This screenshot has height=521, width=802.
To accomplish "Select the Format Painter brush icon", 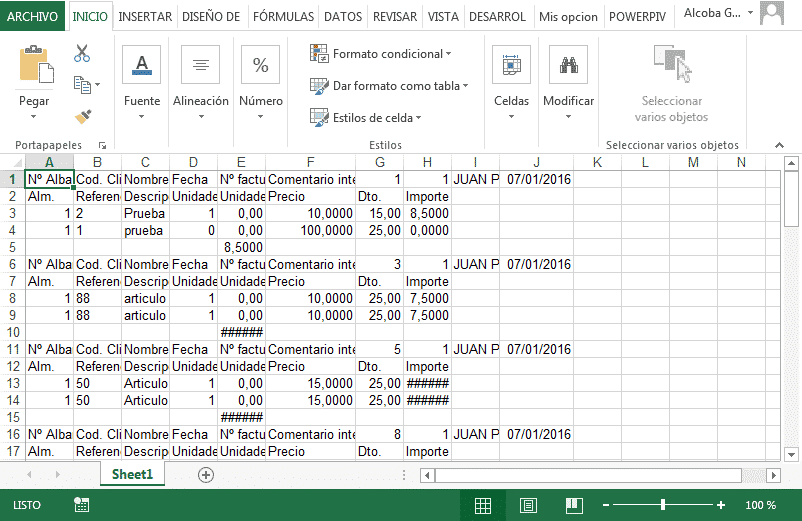I will pyautogui.click(x=83, y=117).
